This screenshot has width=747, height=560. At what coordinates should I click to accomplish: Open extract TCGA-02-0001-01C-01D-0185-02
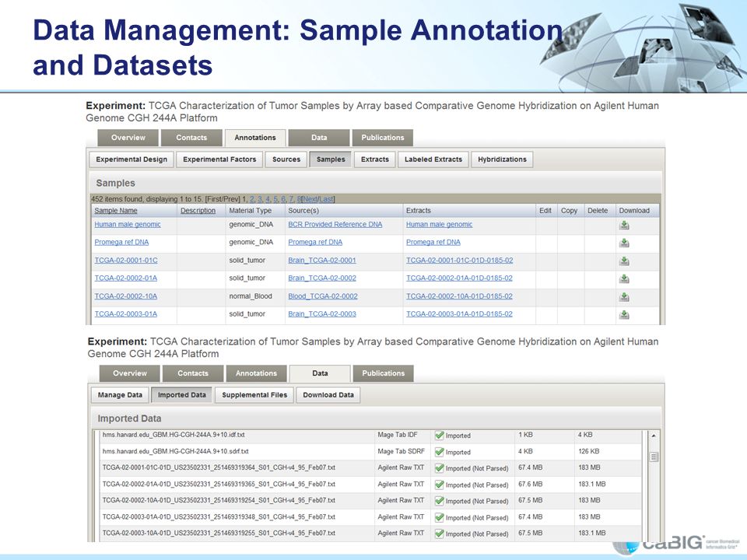(x=460, y=261)
